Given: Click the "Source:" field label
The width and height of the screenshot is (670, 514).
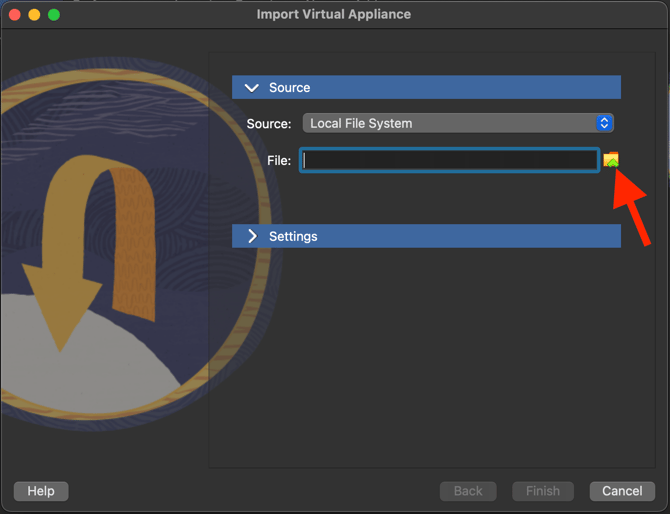Looking at the screenshot, I should 269,124.
